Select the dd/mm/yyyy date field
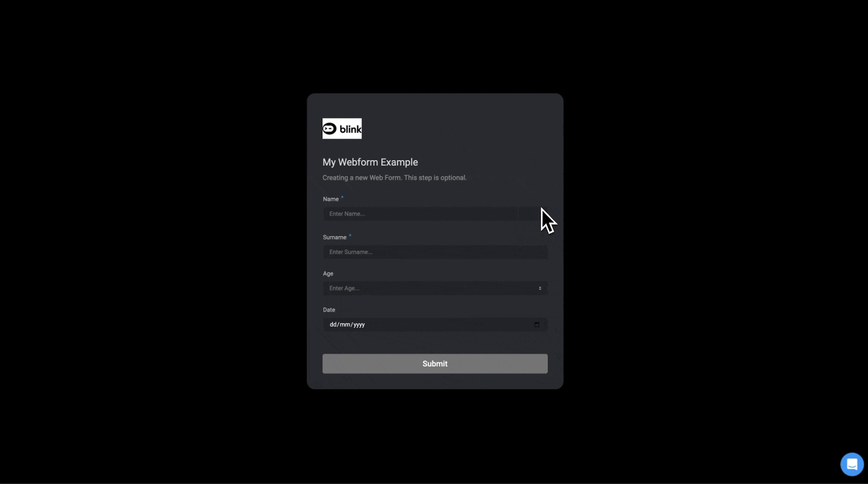This screenshot has width=868, height=484. coord(435,324)
